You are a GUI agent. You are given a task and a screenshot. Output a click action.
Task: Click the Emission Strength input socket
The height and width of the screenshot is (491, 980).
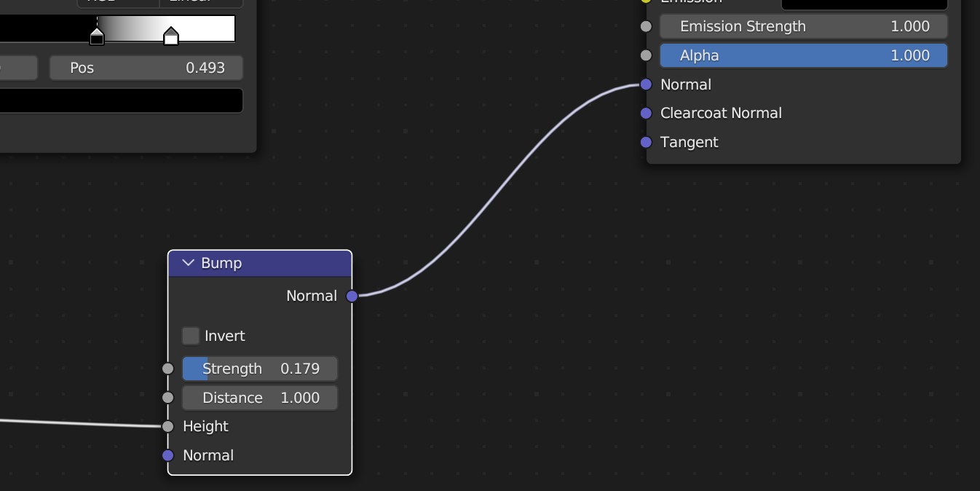coord(646,26)
